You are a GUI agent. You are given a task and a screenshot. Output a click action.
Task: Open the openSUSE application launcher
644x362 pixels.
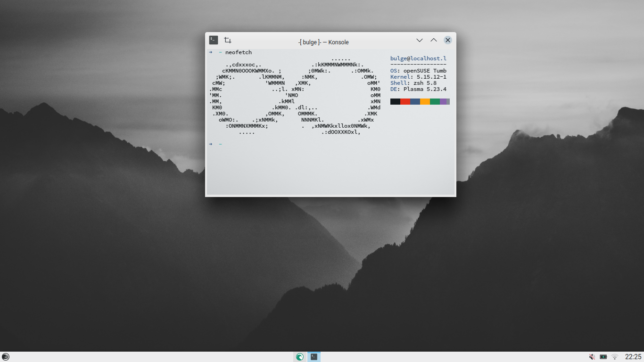coord(6,357)
